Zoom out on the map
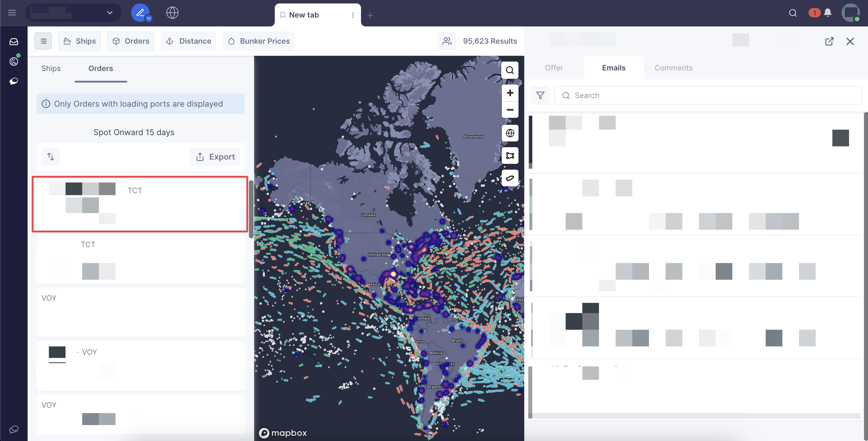This screenshot has height=441, width=868. (x=510, y=110)
